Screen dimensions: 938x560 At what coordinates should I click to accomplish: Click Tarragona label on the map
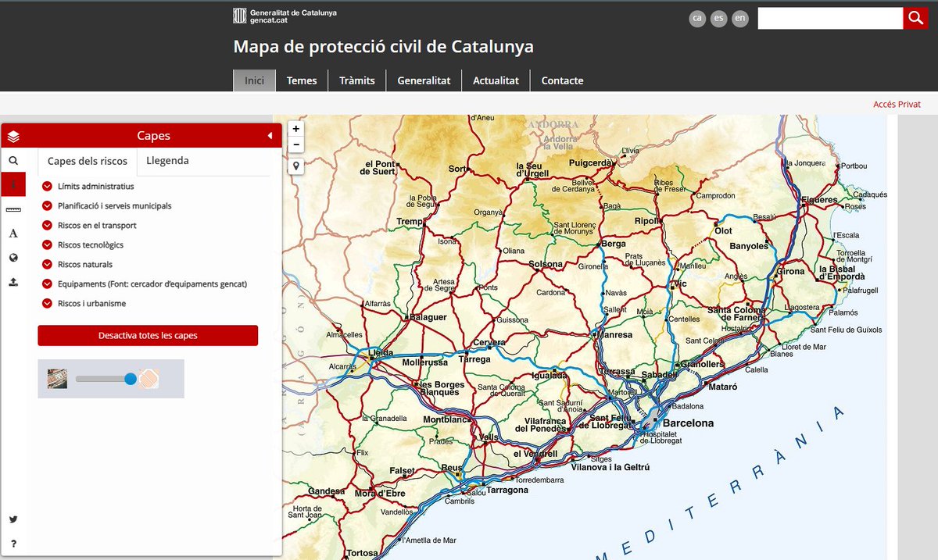click(x=507, y=490)
